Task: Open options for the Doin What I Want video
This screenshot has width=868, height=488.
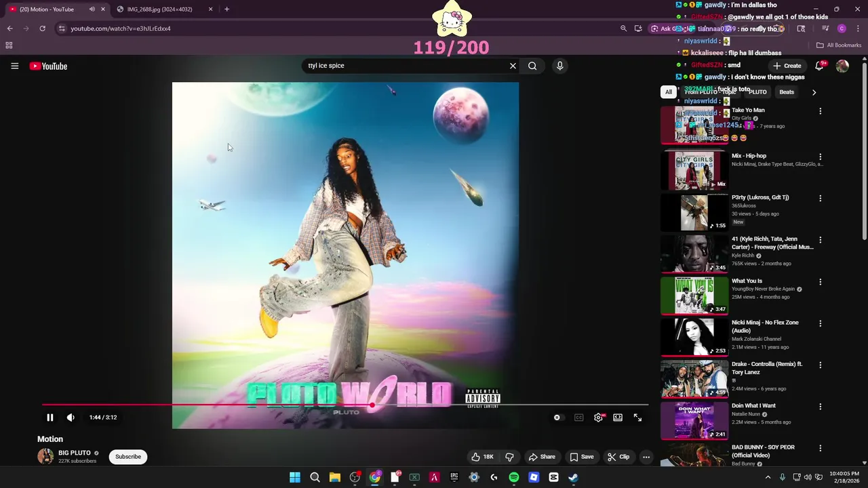Action: tap(820, 407)
